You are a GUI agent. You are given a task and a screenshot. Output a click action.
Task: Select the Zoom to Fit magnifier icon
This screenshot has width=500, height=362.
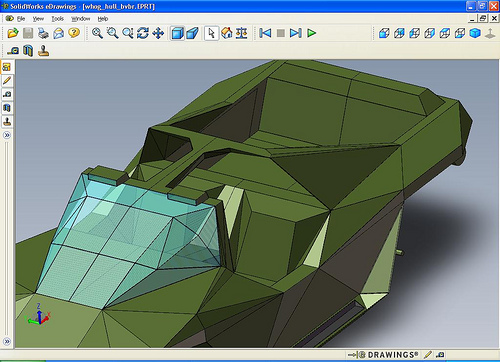(x=97, y=33)
